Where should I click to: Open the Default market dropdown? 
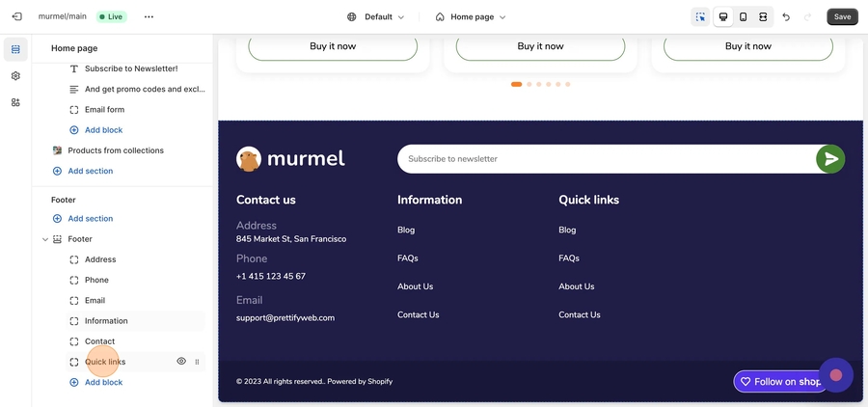376,16
